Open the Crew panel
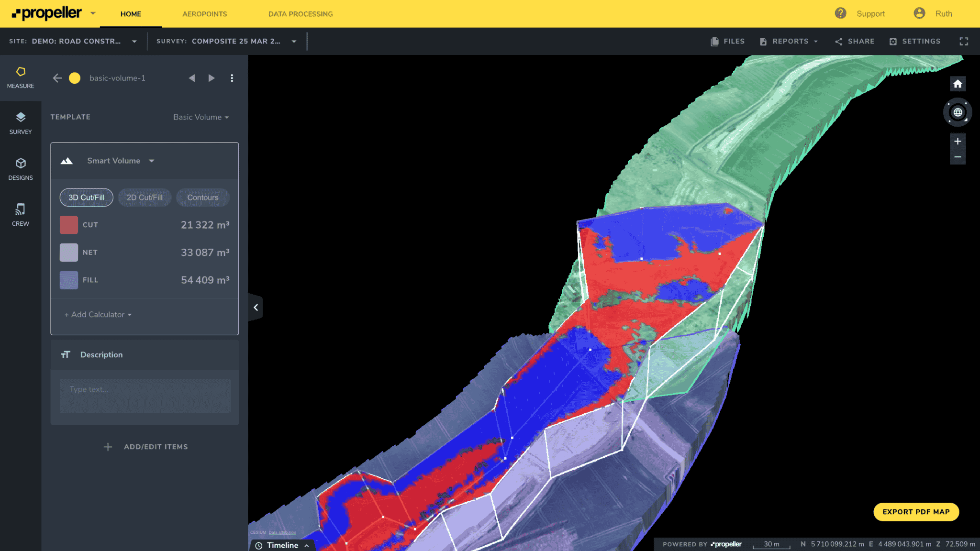 point(21,215)
